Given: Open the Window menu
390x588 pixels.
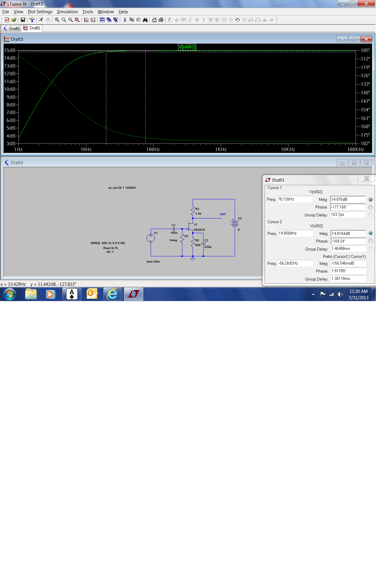Looking at the screenshot, I should [x=106, y=12].
